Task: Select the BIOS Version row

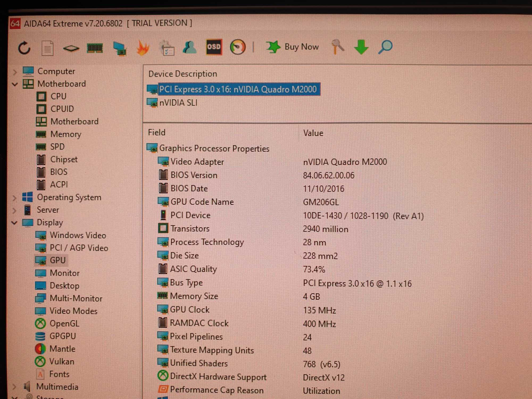Action: (256, 175)
